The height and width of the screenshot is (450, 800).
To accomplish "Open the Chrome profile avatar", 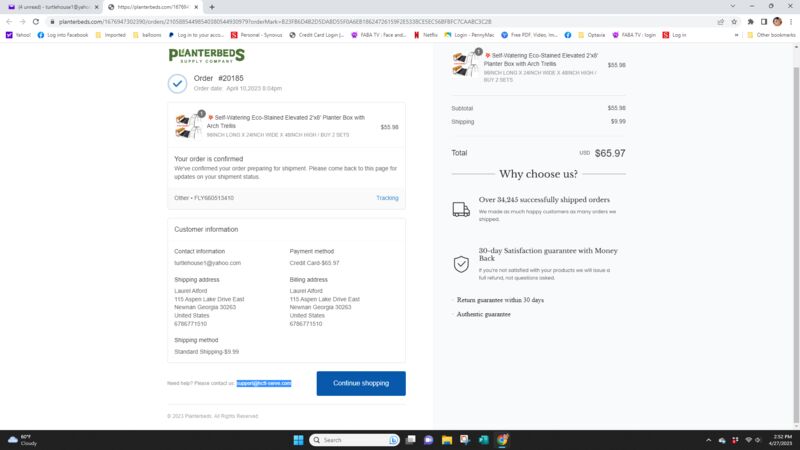I will click(777, 21).
